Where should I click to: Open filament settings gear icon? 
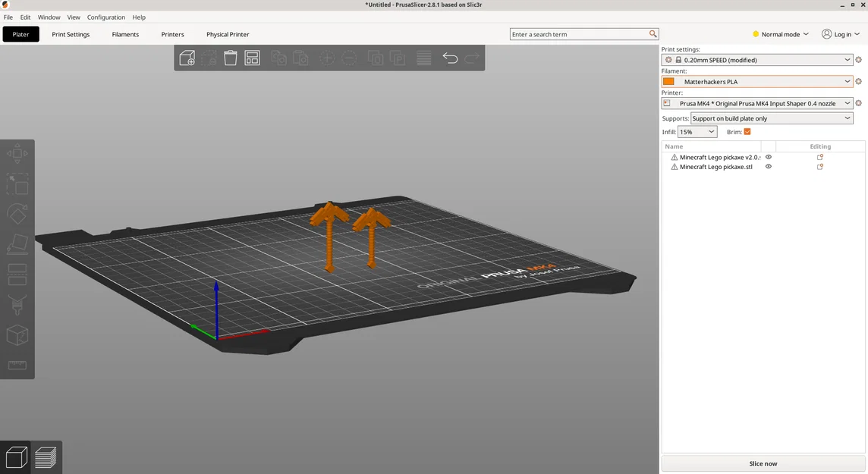(859, 81)
